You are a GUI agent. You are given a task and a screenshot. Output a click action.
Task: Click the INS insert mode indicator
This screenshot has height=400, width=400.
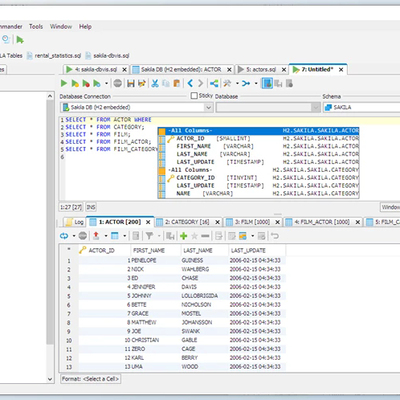91,207
